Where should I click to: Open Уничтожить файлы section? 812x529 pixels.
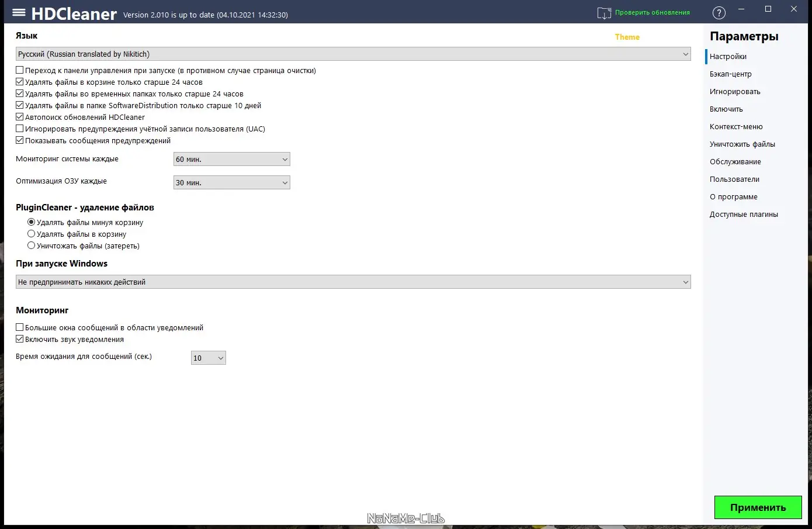[742, 144]
